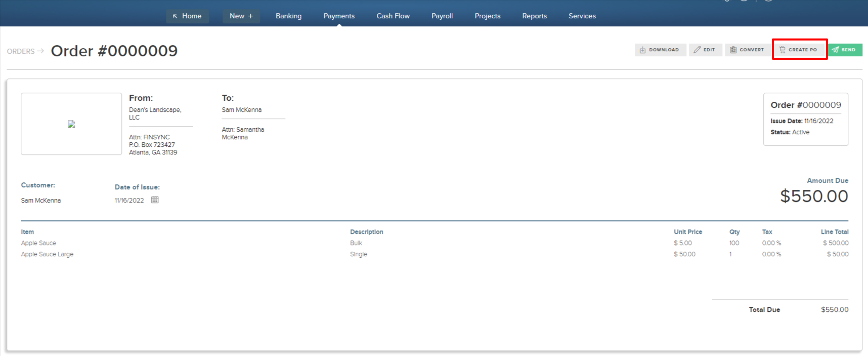The height and width of the screenshot is (356, 868).
Task: Click the Download order button
Action: click(x=660, y=50)
